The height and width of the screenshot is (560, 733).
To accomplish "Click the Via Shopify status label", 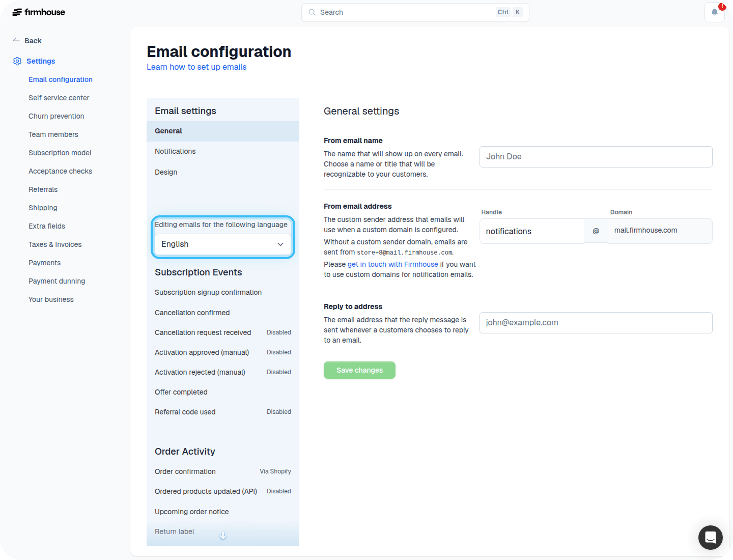I will coord(275,471).
